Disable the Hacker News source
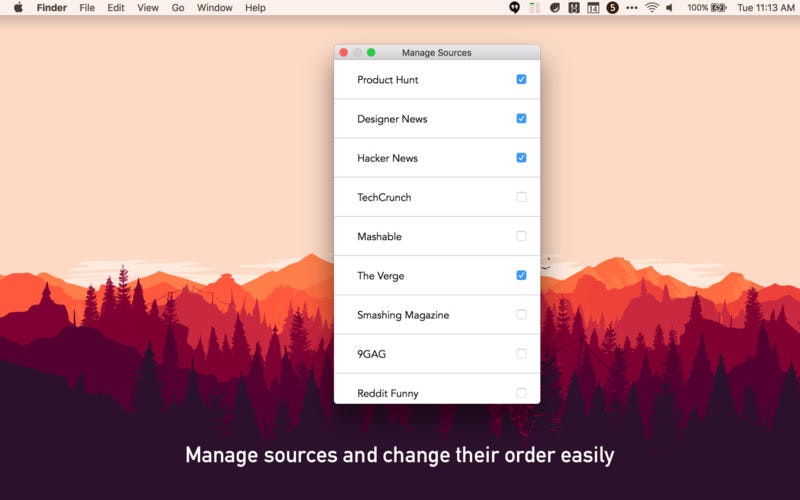The height and width of the screenshot is (500, 800). tap(521, 158)
